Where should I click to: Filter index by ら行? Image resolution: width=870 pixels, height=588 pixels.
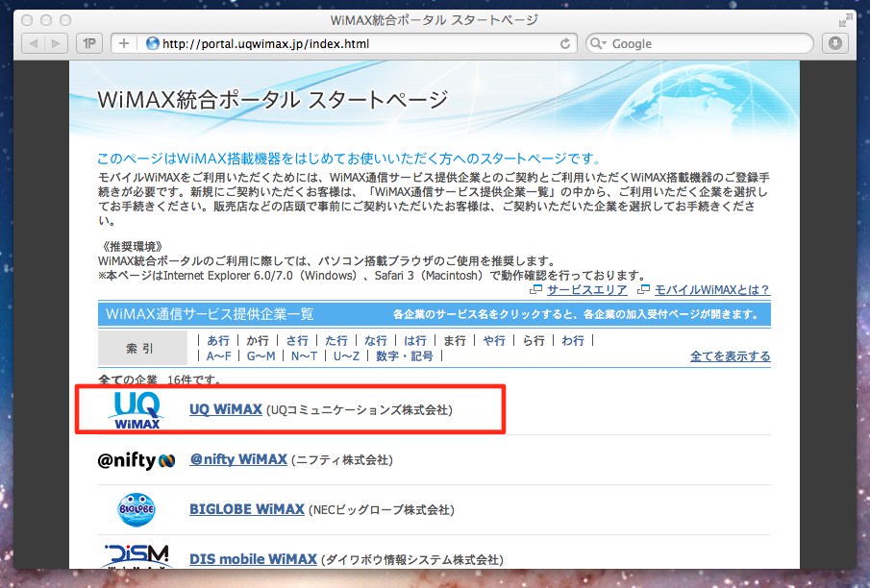(x=534, y=340)
